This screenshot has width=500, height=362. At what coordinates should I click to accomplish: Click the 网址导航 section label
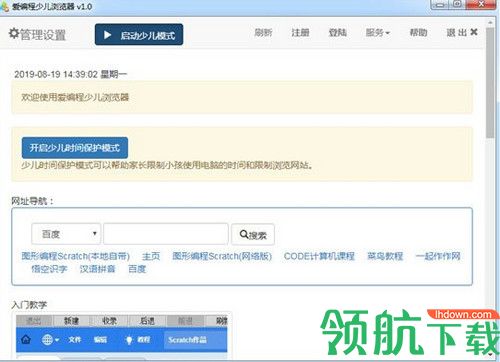tap(32, 201)
